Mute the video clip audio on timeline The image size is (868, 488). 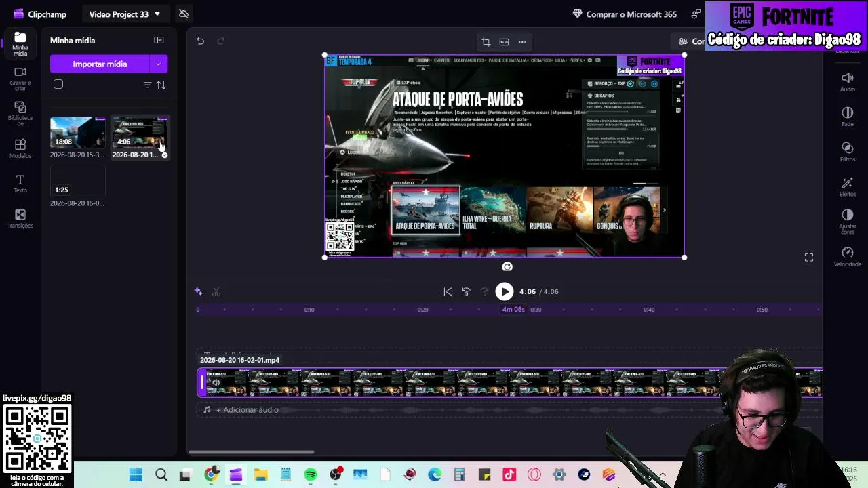tap(216, 383)
